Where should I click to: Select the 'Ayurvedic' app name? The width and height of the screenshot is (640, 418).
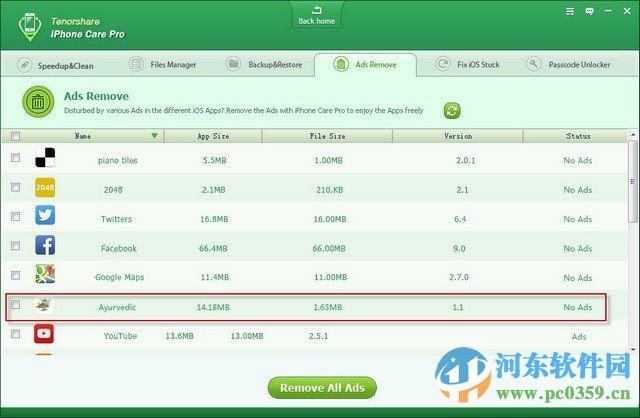click(117, 307)
